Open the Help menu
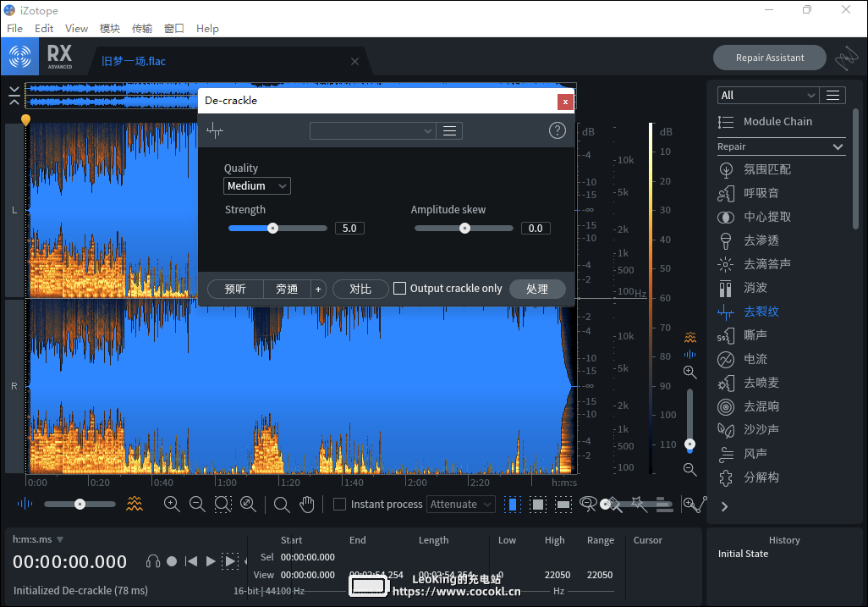 tap(207, 28)
